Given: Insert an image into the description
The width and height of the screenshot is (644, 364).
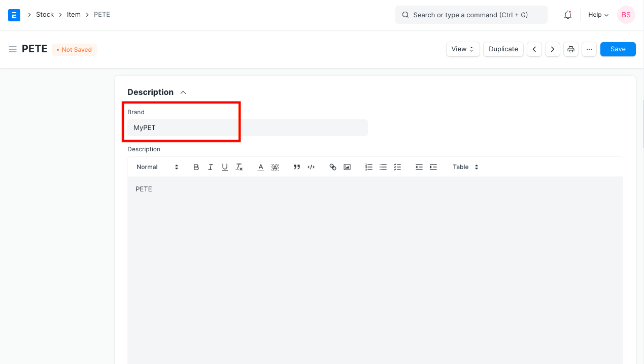Looking at the screenshot, I should [347, 167].
